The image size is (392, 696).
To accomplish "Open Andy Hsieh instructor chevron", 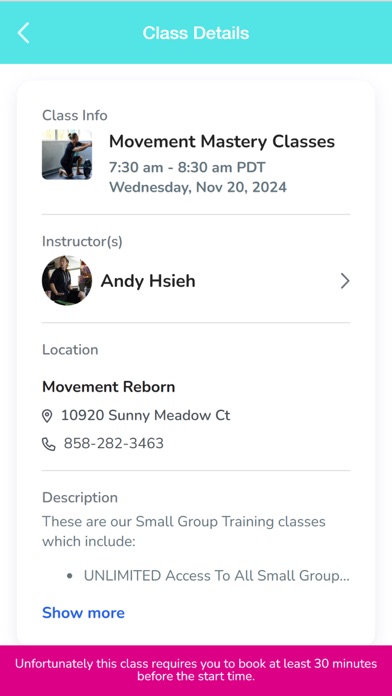I will 345,281.
